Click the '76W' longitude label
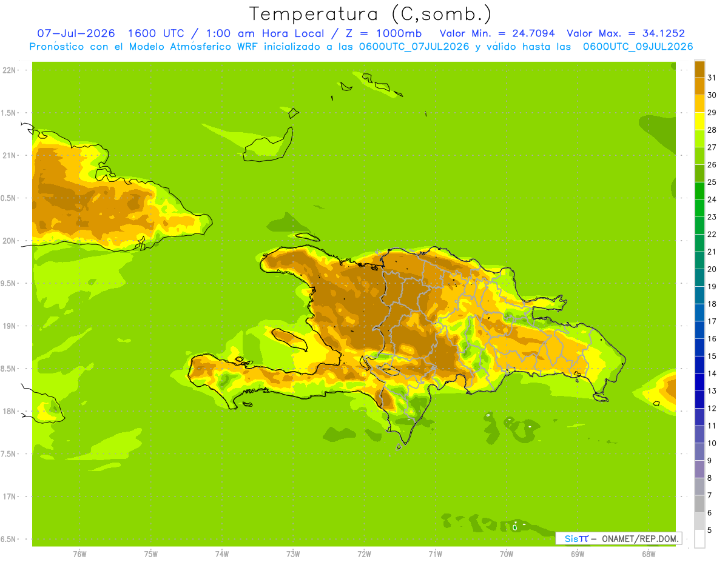The width and height of the screenshot is (728, 562). click(79, 554)
